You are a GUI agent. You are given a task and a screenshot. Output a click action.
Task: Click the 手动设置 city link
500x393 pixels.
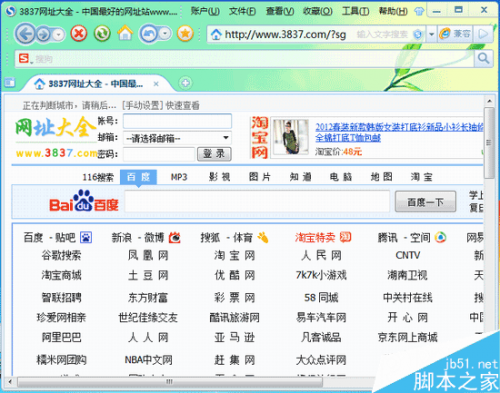tap(142, 106)
